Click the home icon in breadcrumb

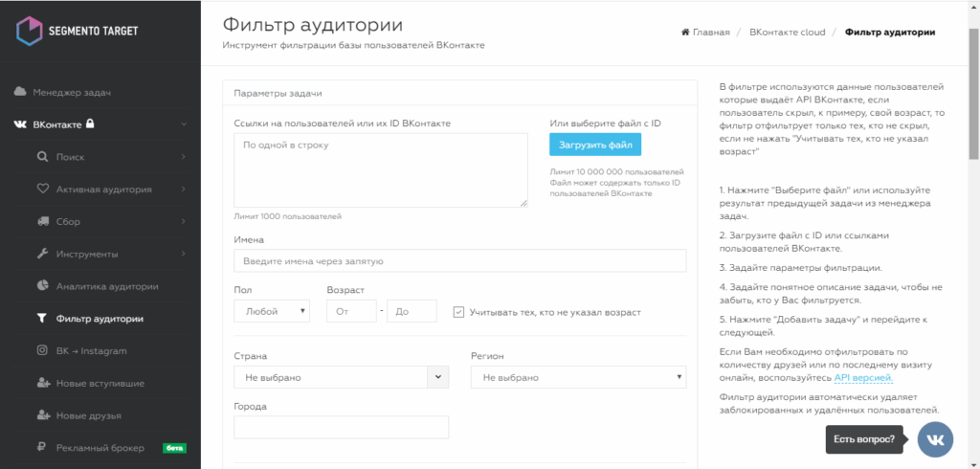(685, 32)
